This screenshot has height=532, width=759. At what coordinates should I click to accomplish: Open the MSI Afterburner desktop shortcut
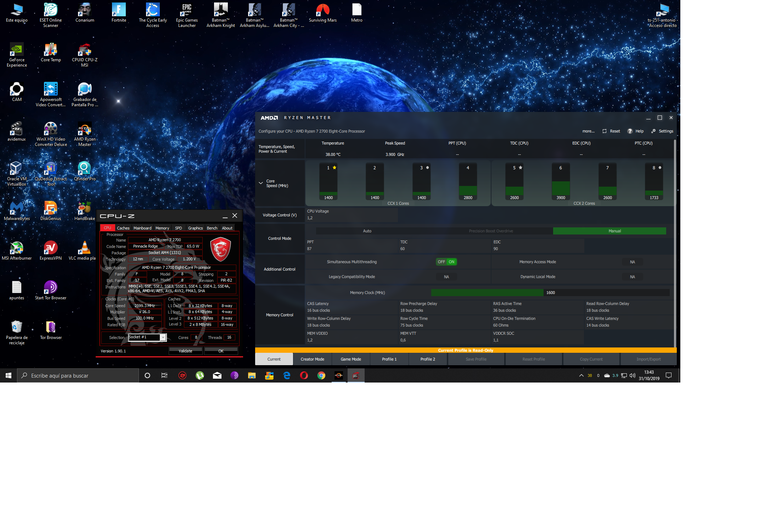click(x=17, y=250)
